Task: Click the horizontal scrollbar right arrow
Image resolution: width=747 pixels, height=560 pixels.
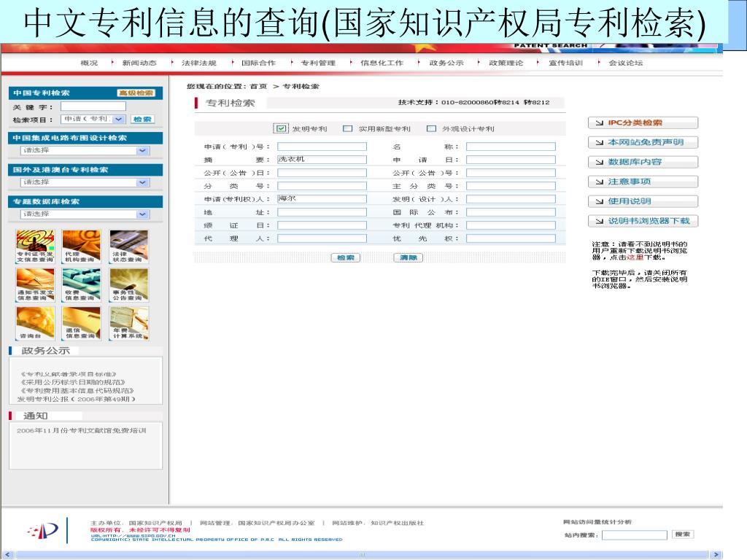Action: pos(716,555)
